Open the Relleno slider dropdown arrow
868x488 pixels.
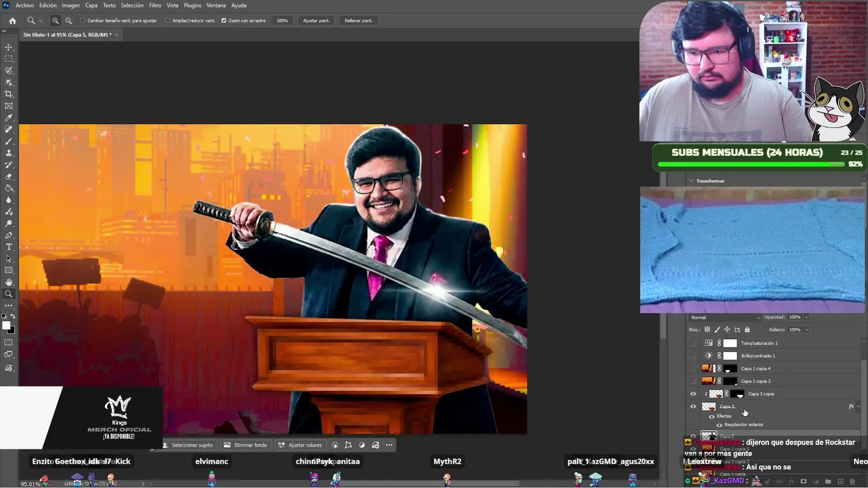click(x=806, y=329)
